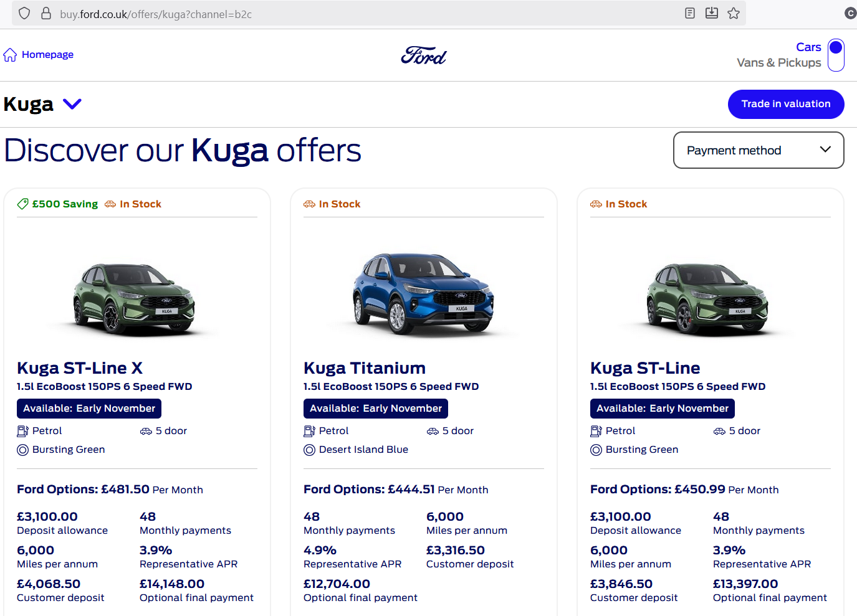
Task: Click the bookmark star icon in address bar
Action: pos(734,13)
